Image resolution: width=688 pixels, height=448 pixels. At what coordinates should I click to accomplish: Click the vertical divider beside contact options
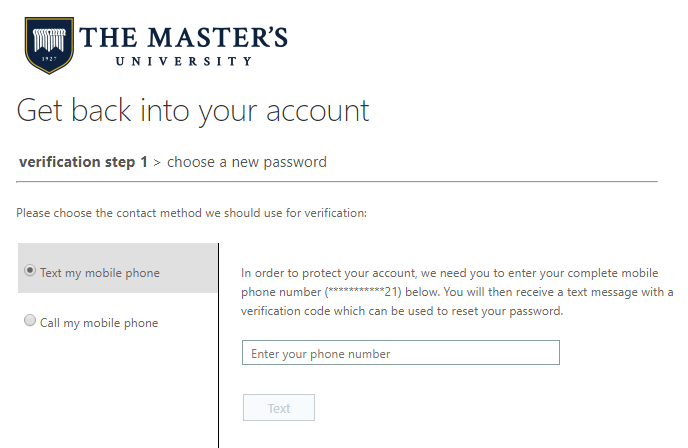tap(219, 346)
